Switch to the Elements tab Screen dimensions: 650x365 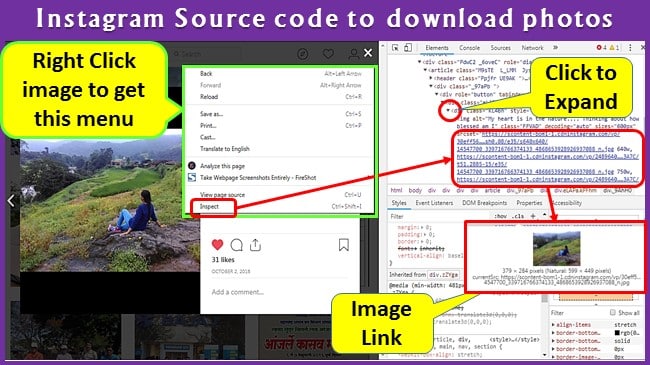tap(437, 48)
